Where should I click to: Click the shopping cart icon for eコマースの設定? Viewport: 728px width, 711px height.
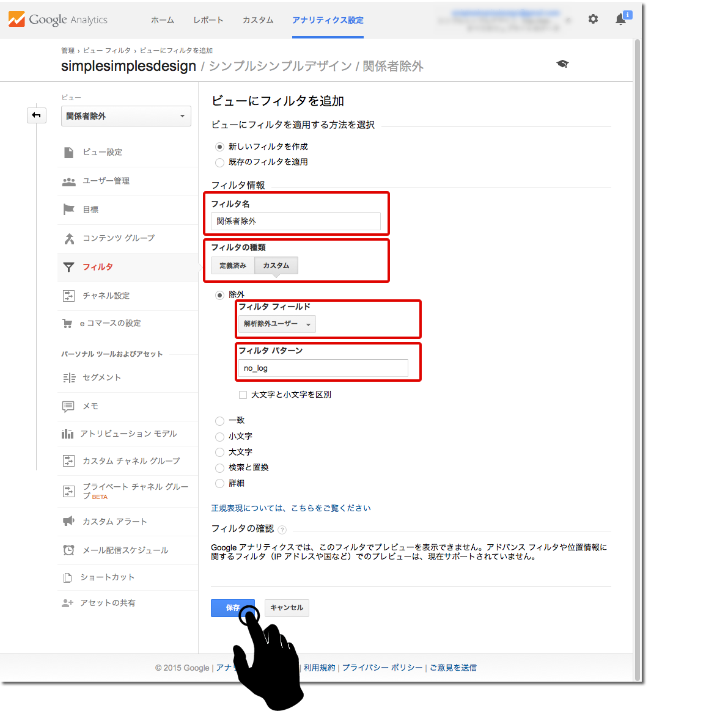point(68,323)
